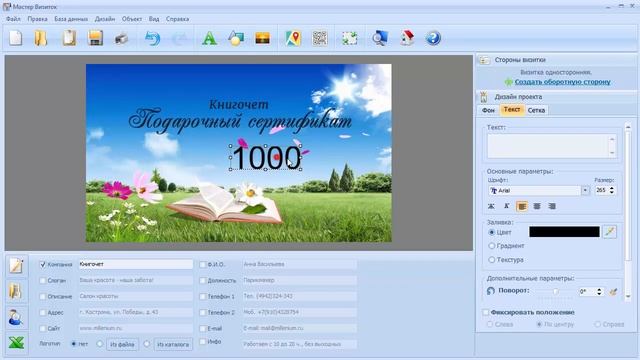Insert a picture from the toolbar
This screenshot has height=360, width=640.
pos(262,38)
